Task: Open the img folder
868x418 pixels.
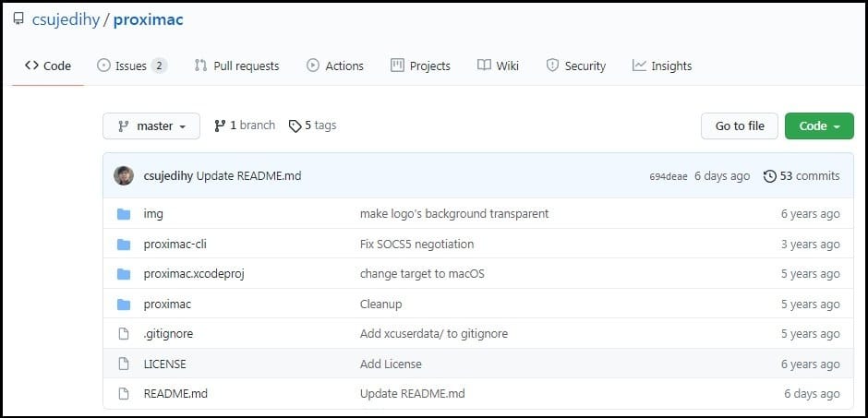Action: coord(153,214)
